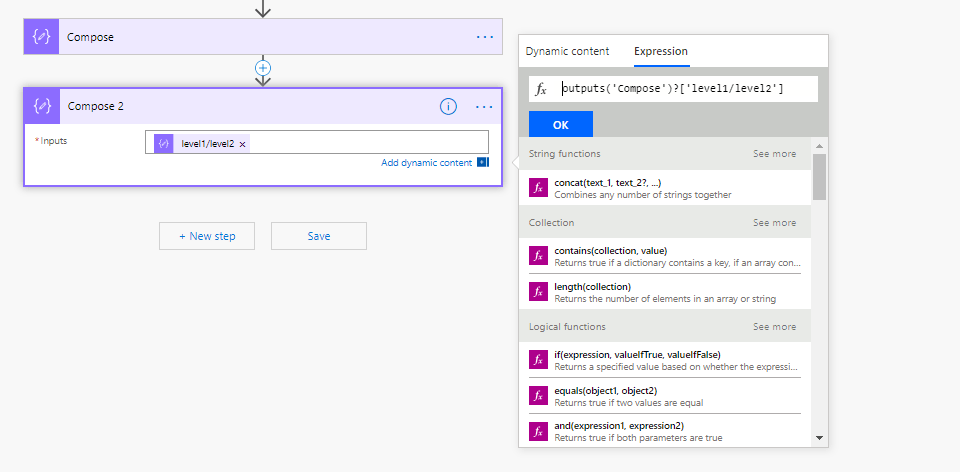Insert a step using the plus connector

point(263,68)
